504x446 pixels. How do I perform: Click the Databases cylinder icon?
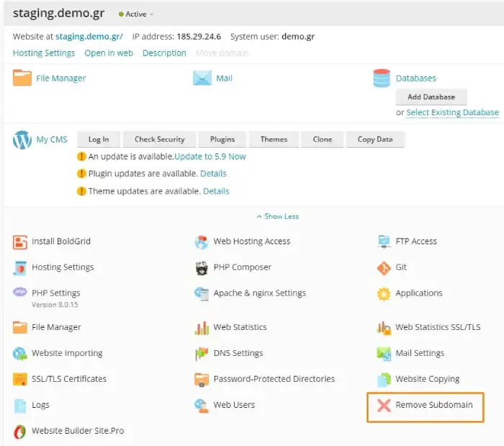tap(382, 78)
